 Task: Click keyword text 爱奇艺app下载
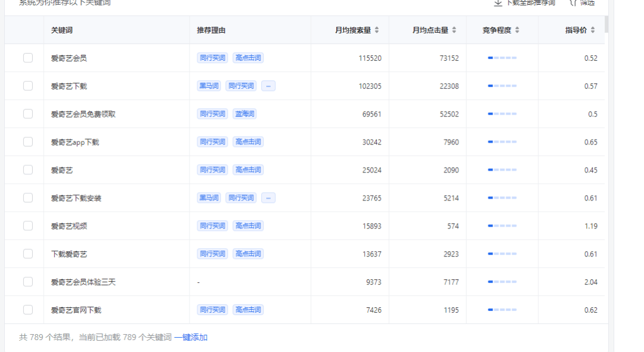(x=75, y=142)
